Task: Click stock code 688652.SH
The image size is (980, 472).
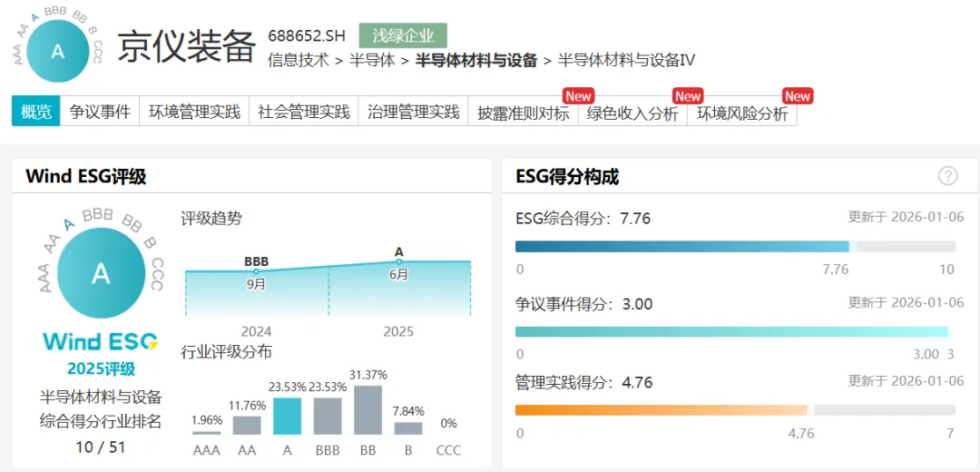Action: point(307,35)
